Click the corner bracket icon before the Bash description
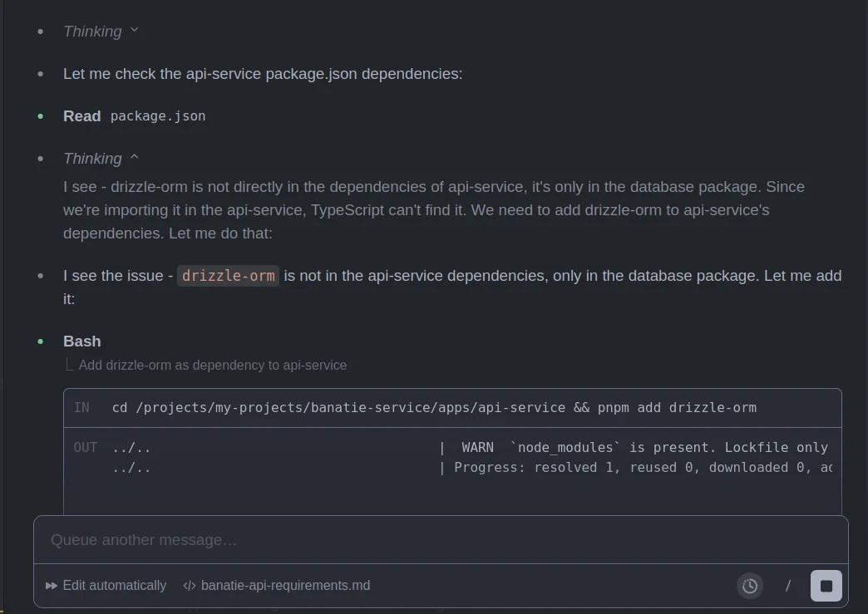The width and height of the screenshot is (868, 614). tap(70, 365)
